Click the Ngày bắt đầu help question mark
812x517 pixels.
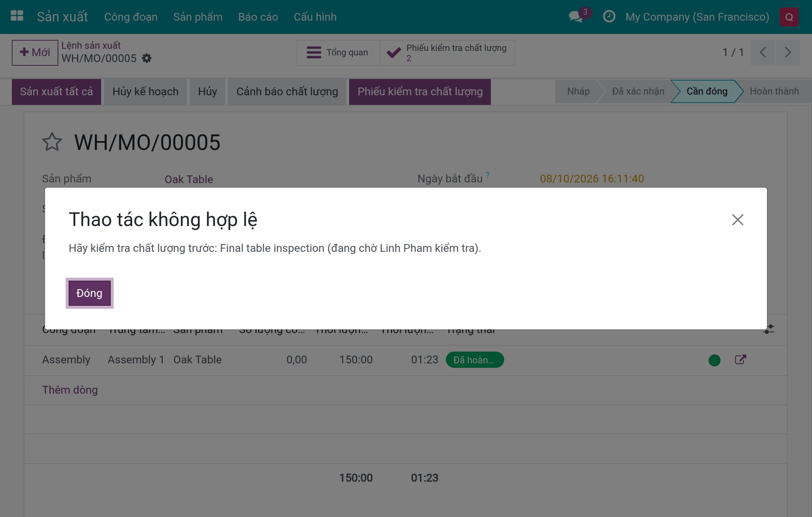point(488,175)
